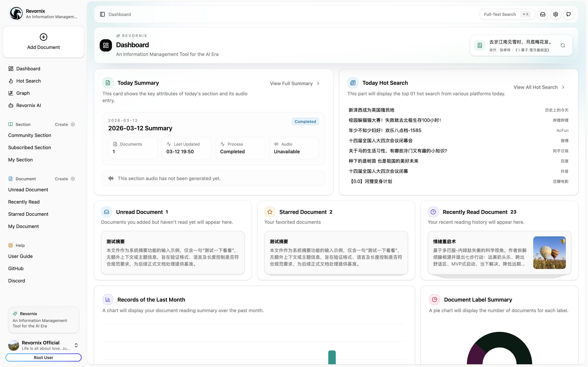Open the inbox notifications icon
The image size is (588, 367).
(543, 14)
